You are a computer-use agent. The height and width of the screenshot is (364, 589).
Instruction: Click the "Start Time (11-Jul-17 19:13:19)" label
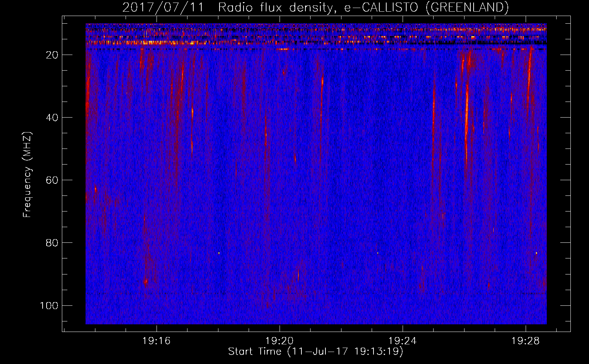tap(316, 352)
